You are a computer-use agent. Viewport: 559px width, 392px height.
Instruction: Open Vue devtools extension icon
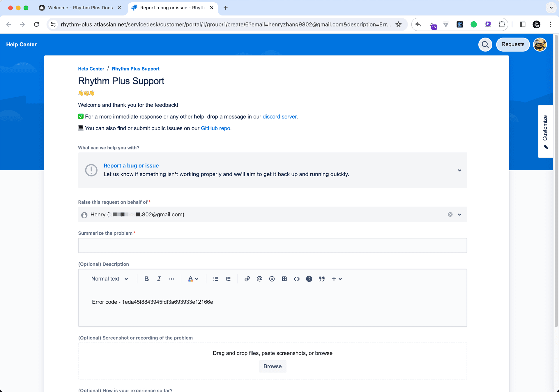coord(446,24)
